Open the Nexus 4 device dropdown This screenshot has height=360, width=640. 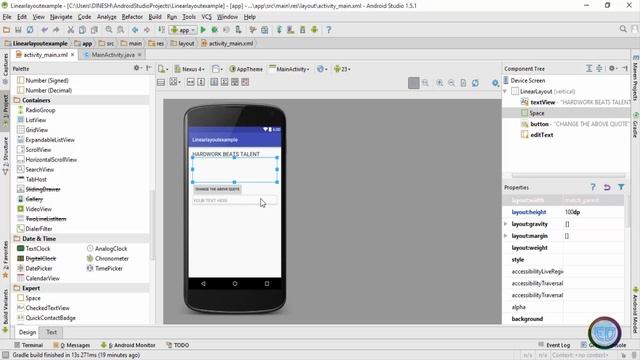(x=189, y=69)
